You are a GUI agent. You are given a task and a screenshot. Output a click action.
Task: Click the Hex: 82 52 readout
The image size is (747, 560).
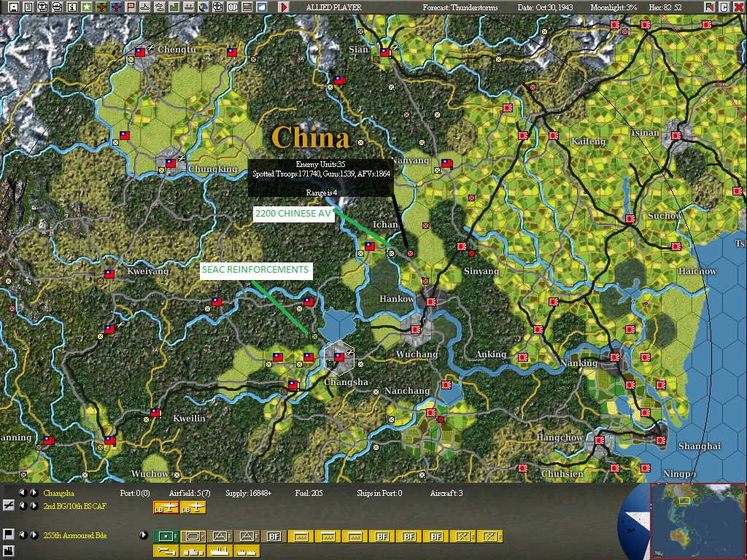click(x=665, y=7)
